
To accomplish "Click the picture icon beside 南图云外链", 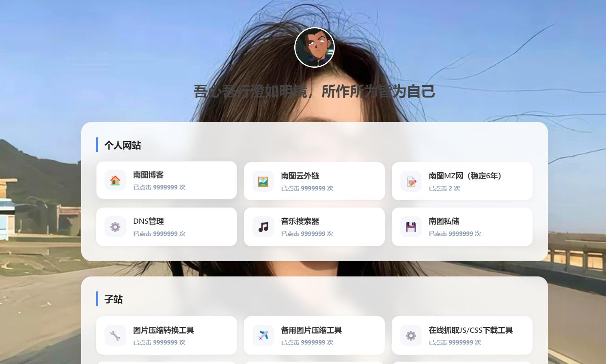I will [263, 181].
